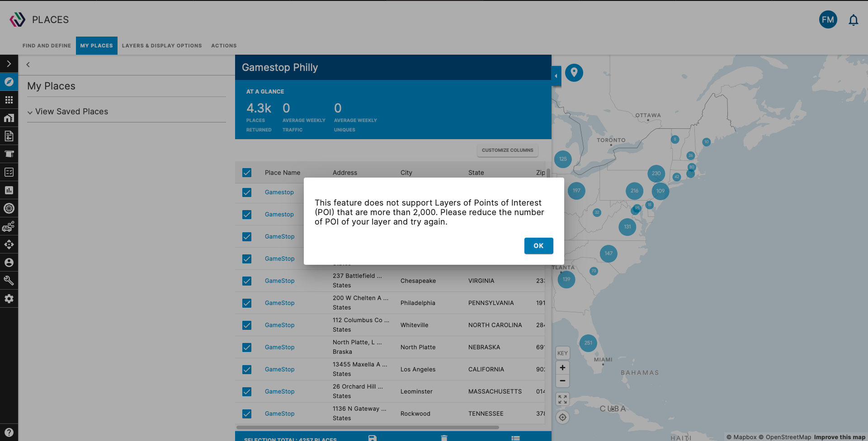Click the trash delete icon in bottom bar
The height and width of the screenshot is (441, 868).
(x=444, y=438)
